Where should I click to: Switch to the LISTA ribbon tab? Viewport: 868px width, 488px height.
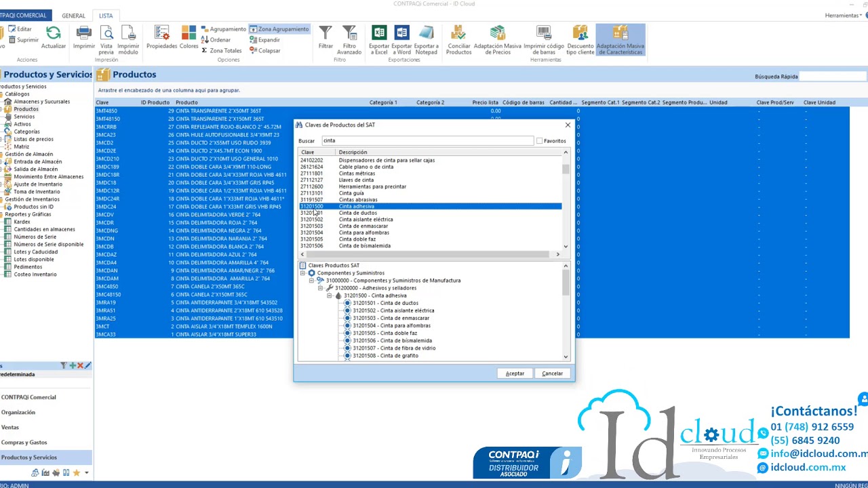tap(106, 16)
